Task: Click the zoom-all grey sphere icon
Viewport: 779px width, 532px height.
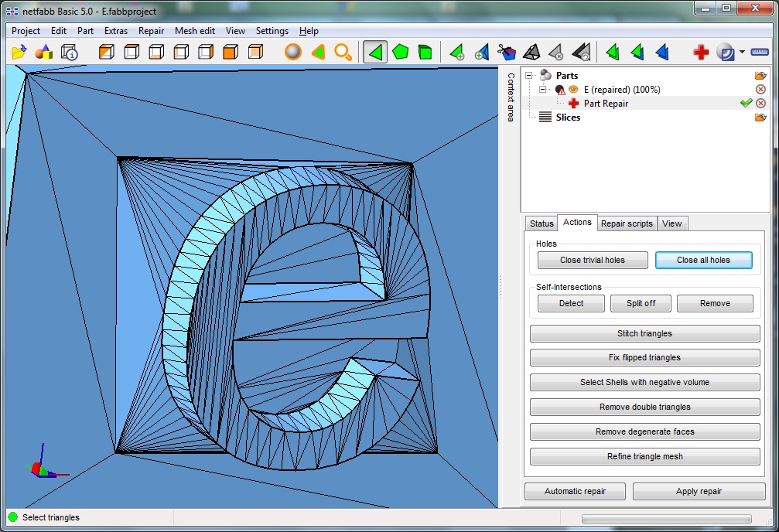Action: (x=293, y=52)
